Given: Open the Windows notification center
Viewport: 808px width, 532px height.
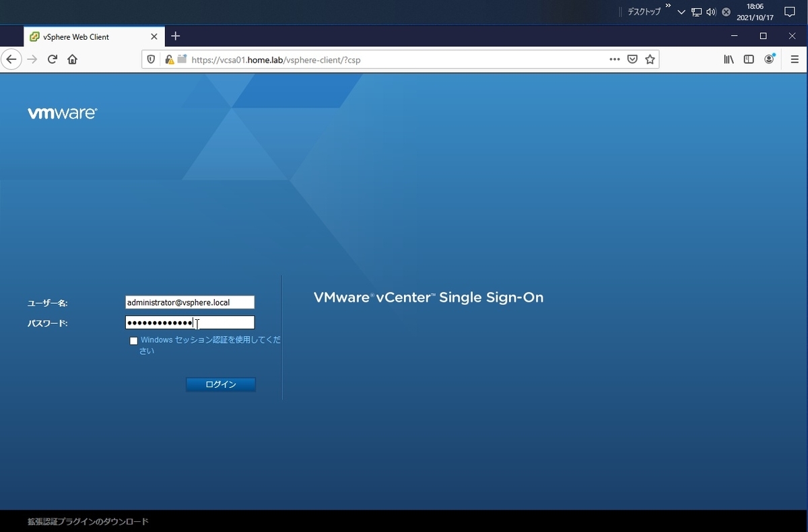Looking at the screenshot, I should (790, 12).
